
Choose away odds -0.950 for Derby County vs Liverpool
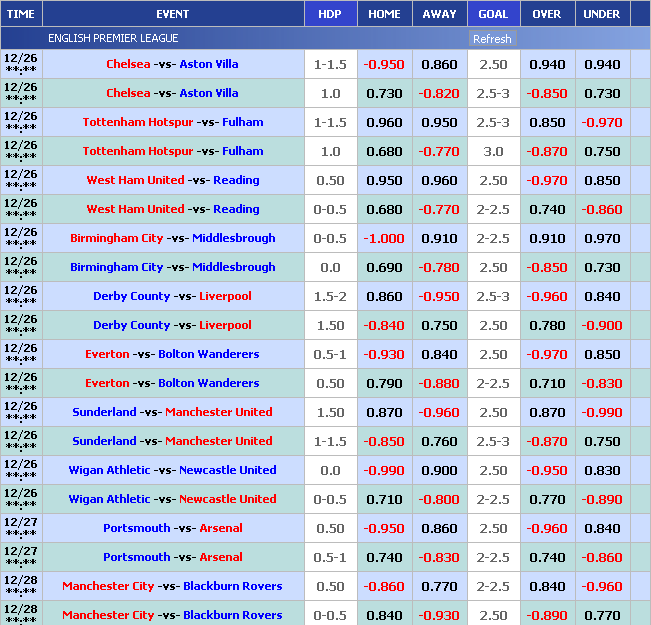pos(439,296)
